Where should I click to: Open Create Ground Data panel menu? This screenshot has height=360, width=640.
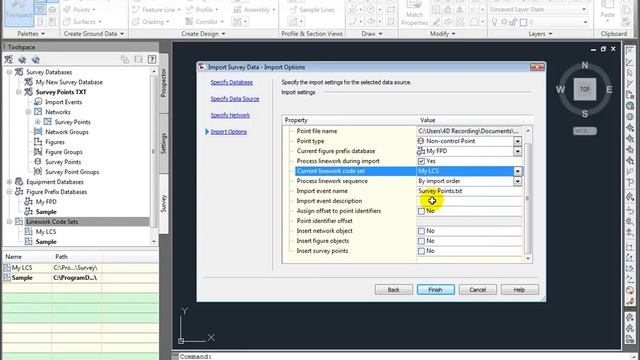[x=93, y=33]
